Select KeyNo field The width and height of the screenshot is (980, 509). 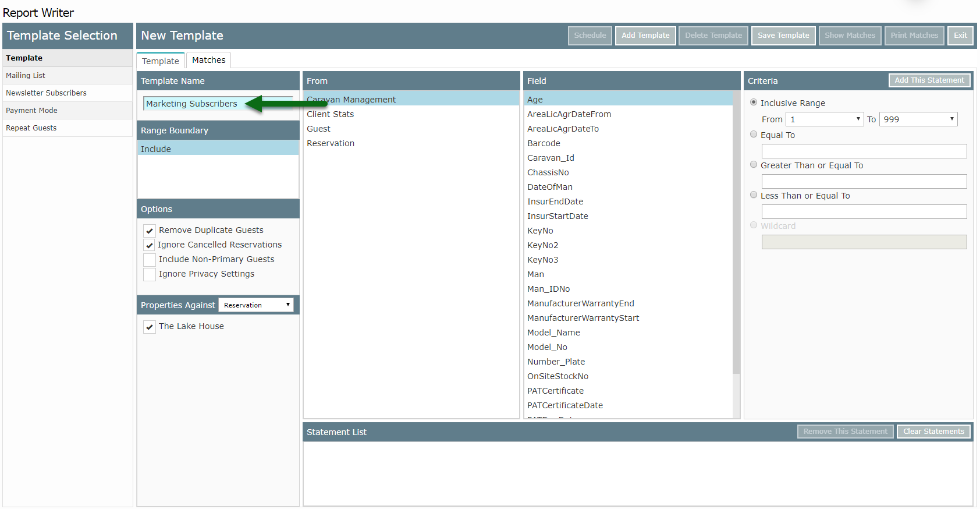[628, 231]
